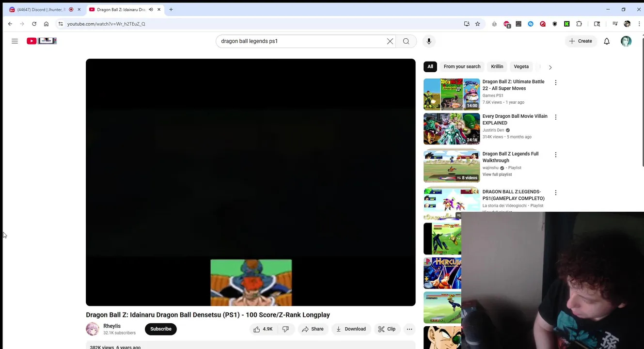Open the Ultimate Battle 22 thumbnail
644x349 pixels.
click(452, 95)
